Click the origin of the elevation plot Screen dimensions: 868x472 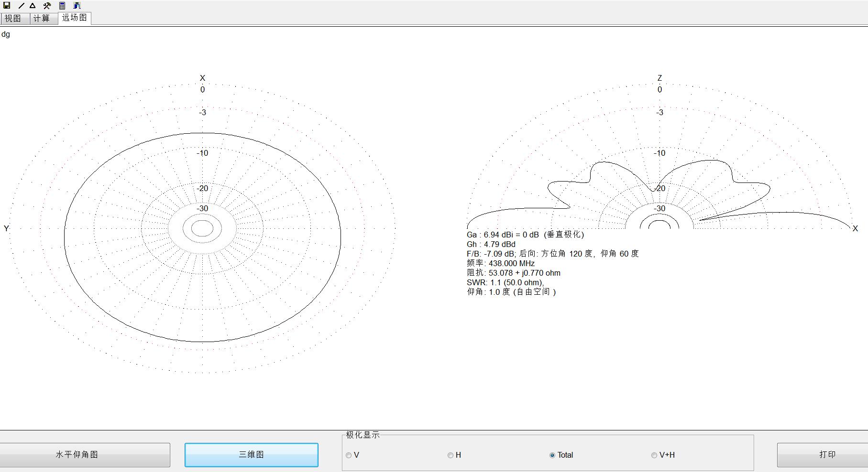pyautogui.click(x=659, y=228)
